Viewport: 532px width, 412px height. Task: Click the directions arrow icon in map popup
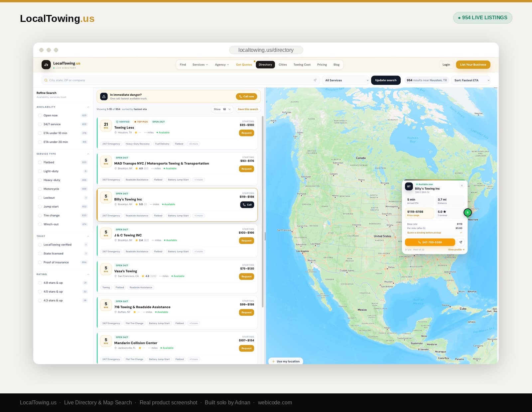point(461,242)
